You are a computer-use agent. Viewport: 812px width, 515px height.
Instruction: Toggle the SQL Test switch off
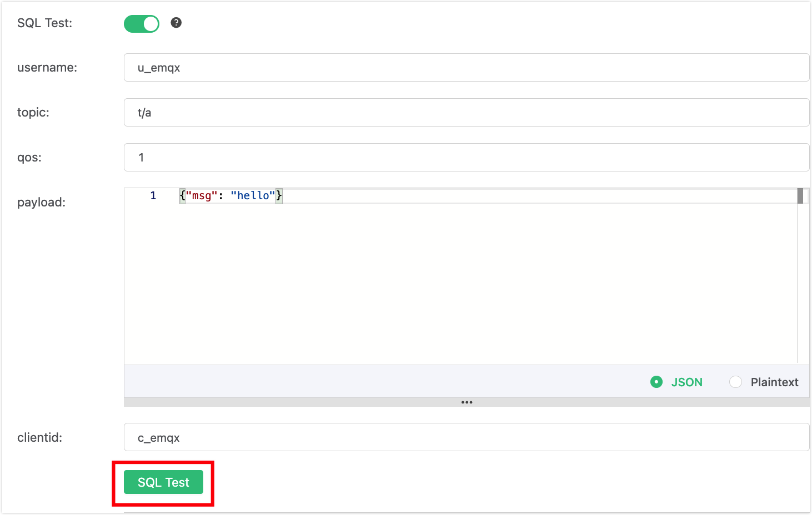(142, 23)
